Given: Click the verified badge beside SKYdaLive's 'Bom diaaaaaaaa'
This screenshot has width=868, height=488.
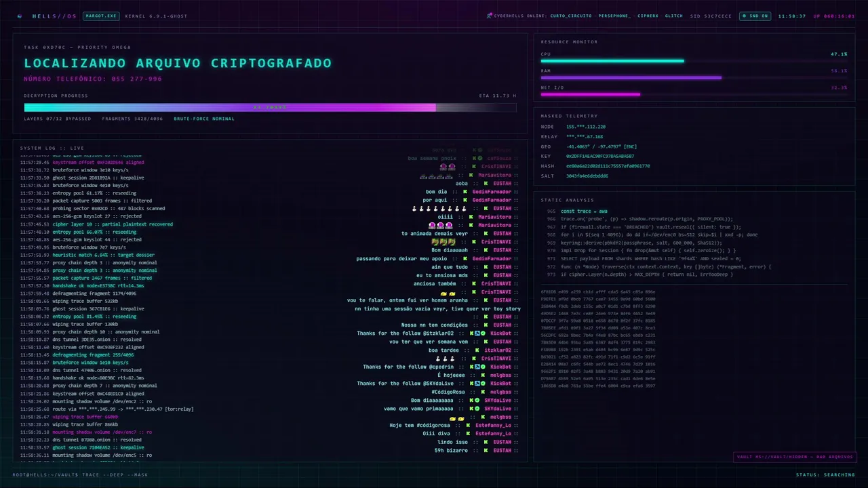Looking at the screenshot, I should pyautogui.click(x=479, y=400).
